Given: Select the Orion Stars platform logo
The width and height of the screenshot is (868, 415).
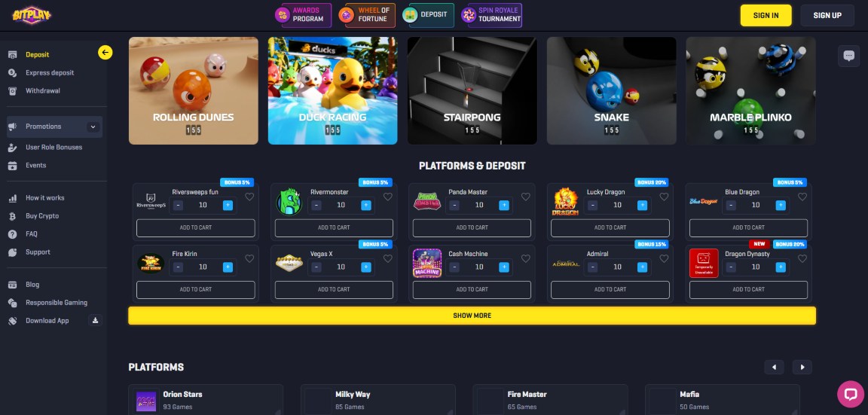Looking at the screenshot, I should (146, 401).
